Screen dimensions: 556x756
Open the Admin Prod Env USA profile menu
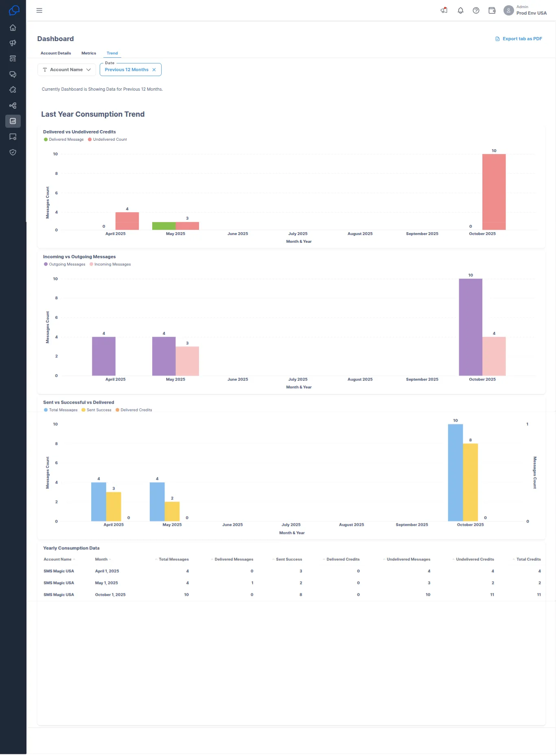(525, 10)
